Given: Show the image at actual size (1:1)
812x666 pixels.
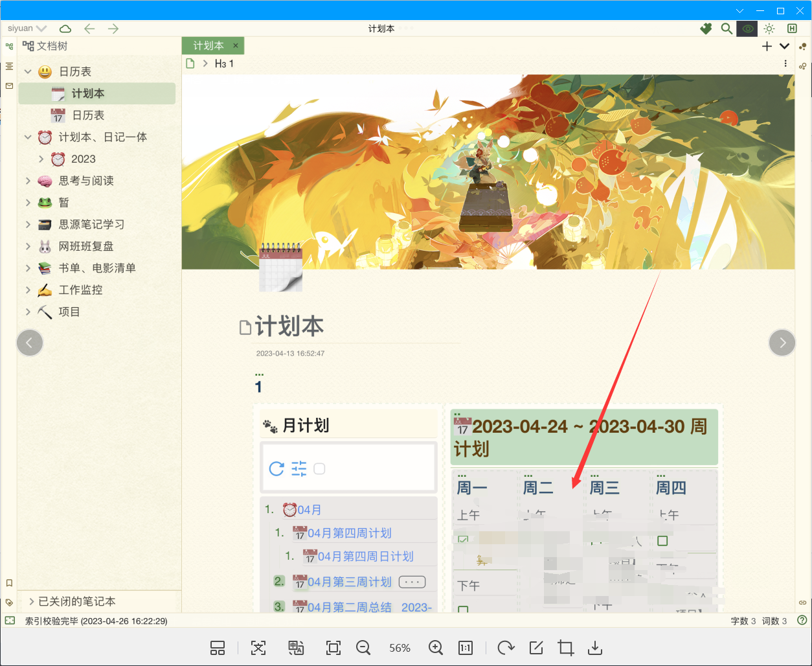Looking at the screenshot, I should 466,648.
